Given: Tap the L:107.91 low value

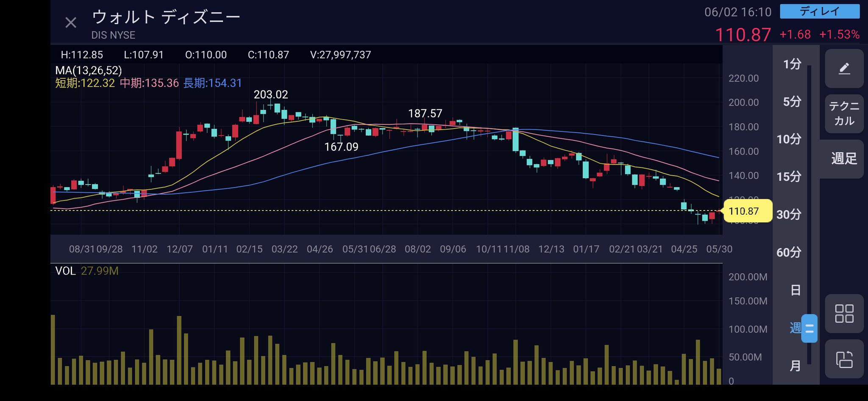Looking at the screenshot, I should tap(144, 55).
